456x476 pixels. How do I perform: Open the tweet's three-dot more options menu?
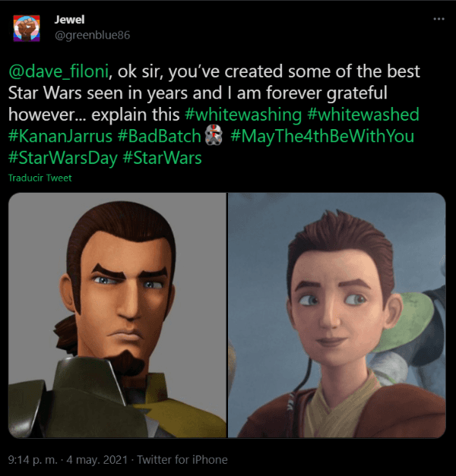[x=439, y=19]
